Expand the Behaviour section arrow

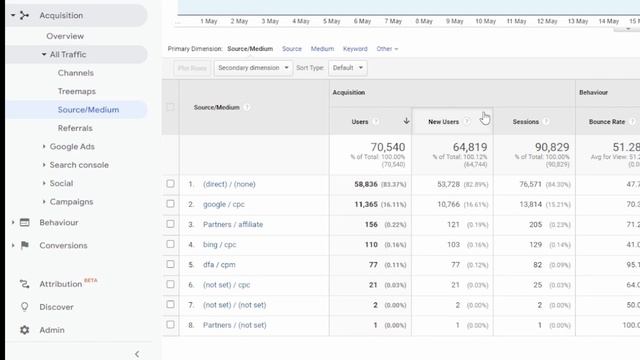click(x=13, y=222)
